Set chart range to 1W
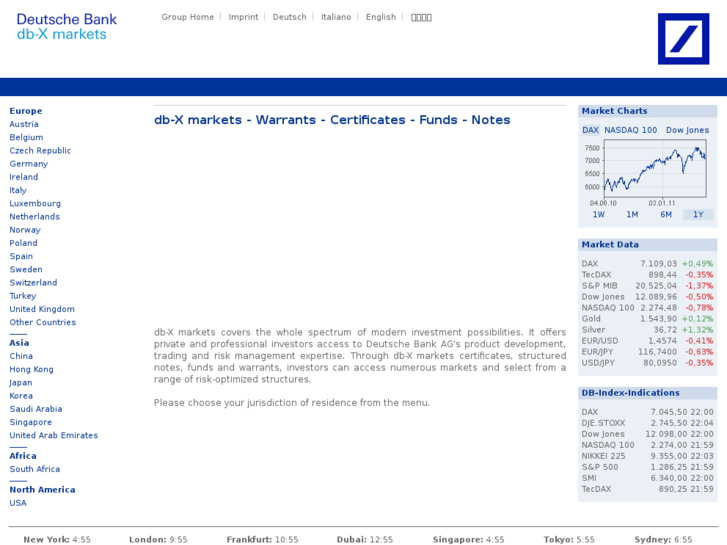The width and height of the screenshot is (727, 545). pos(599,215)
